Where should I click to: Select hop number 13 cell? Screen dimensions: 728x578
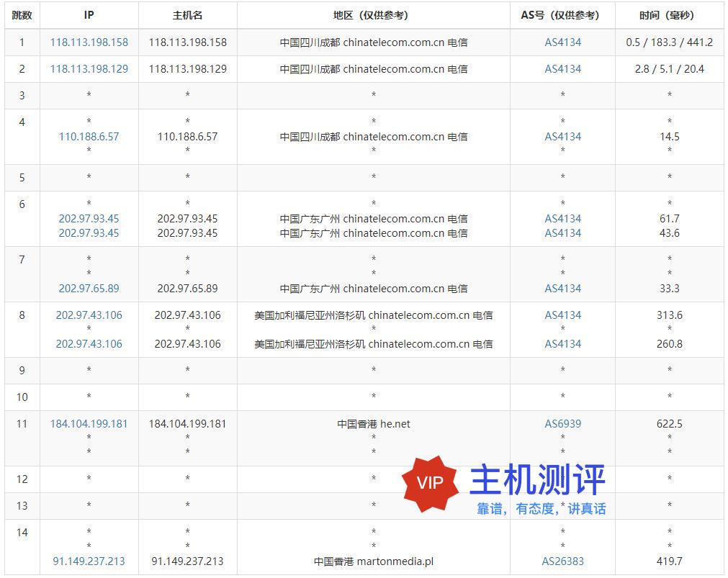[x=22, y=505]
